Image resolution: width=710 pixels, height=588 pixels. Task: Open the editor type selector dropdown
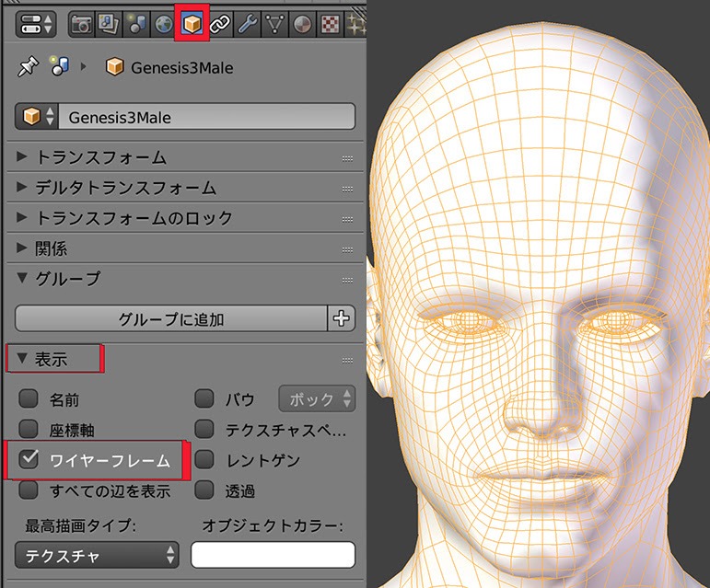(34, 23)
